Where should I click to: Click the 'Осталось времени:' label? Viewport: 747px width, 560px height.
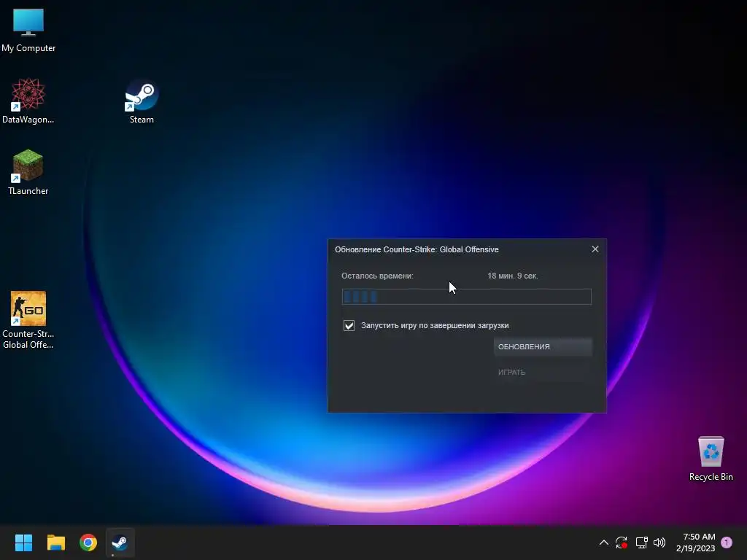377,276
